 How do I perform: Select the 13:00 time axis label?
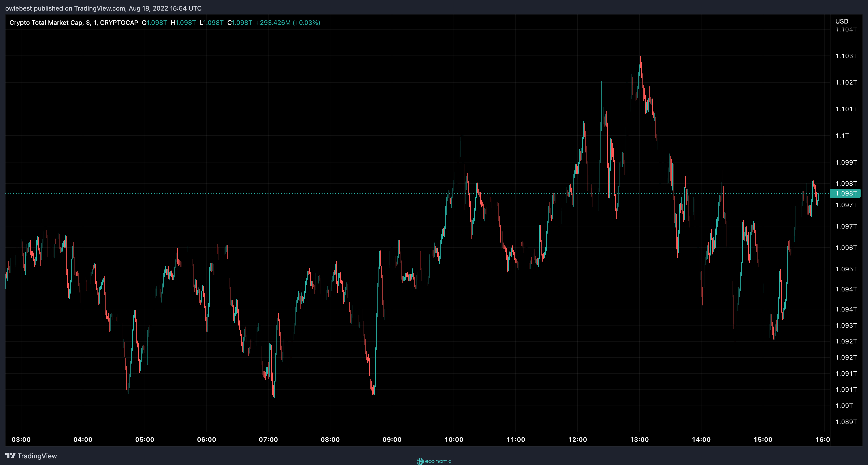640,439
